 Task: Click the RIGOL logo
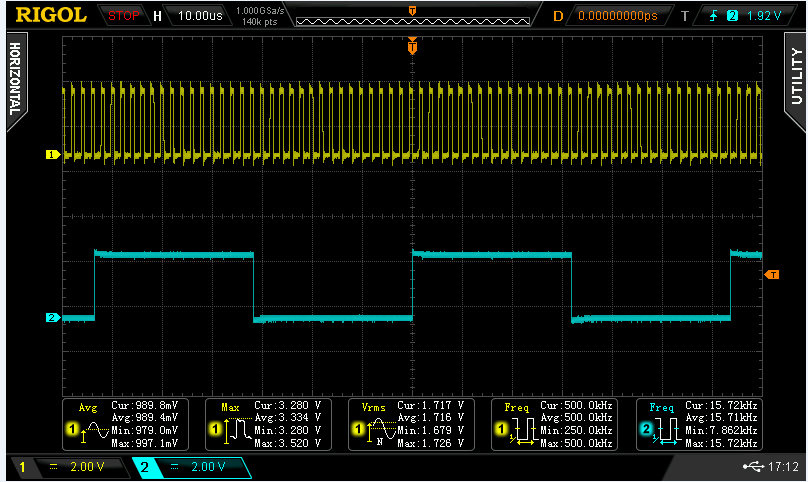51,15
